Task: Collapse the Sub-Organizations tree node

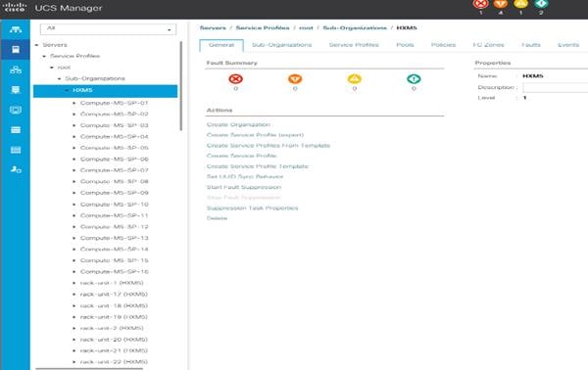Action: (x=59, y=78)
